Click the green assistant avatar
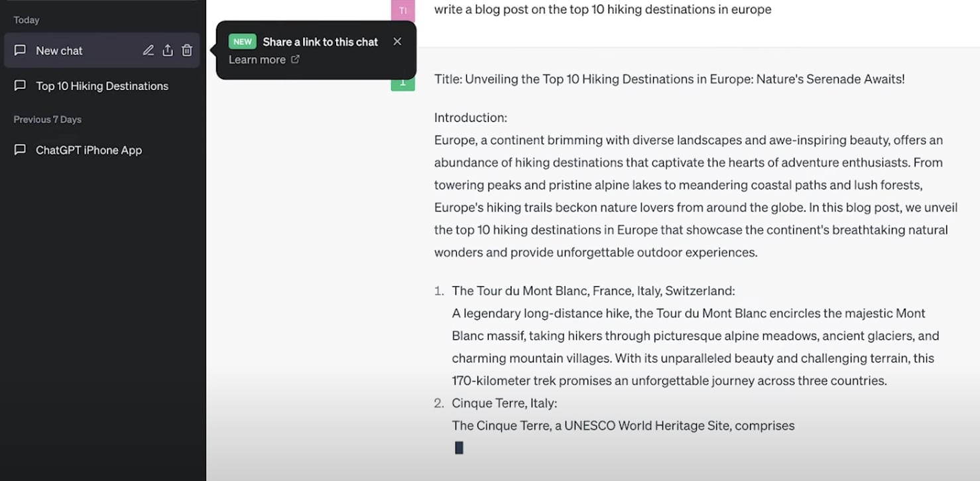Screen dimensions: 980x481 402,84
